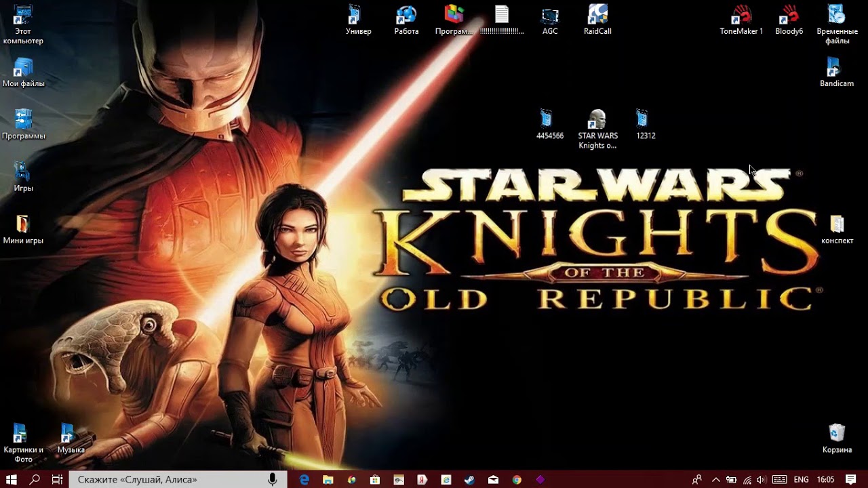Select the ToneMaker 1 shortcut
This screenshot has height=488, width=868.
click(741, 20)
